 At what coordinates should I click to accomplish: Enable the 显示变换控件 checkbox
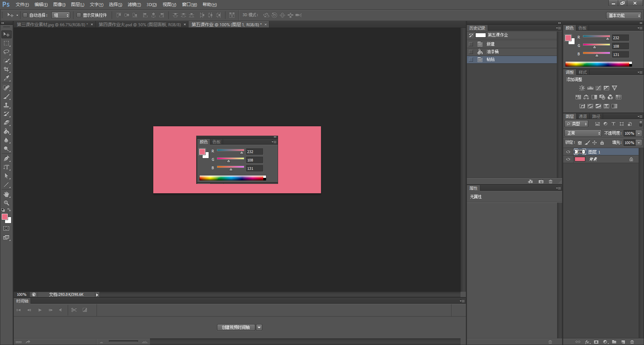coord(79,15)
